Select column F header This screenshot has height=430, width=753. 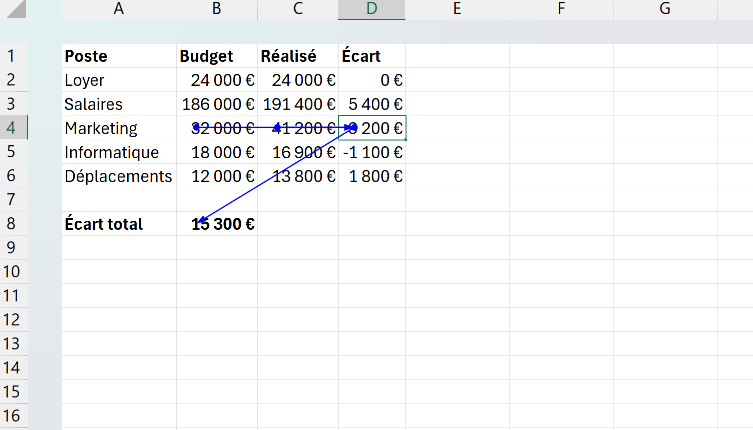click(561, 9)
